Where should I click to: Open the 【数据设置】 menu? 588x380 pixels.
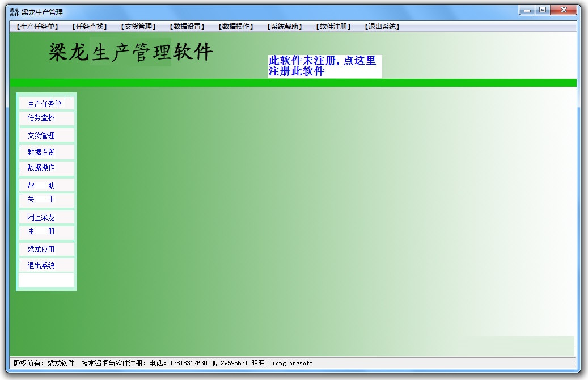(187, 27)
